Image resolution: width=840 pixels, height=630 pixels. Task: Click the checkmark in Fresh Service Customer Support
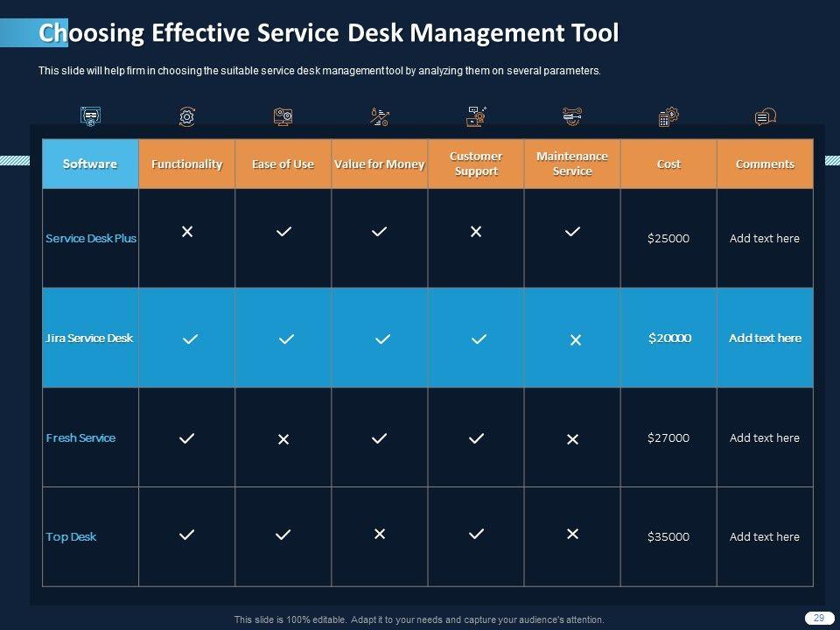point(476,438)
